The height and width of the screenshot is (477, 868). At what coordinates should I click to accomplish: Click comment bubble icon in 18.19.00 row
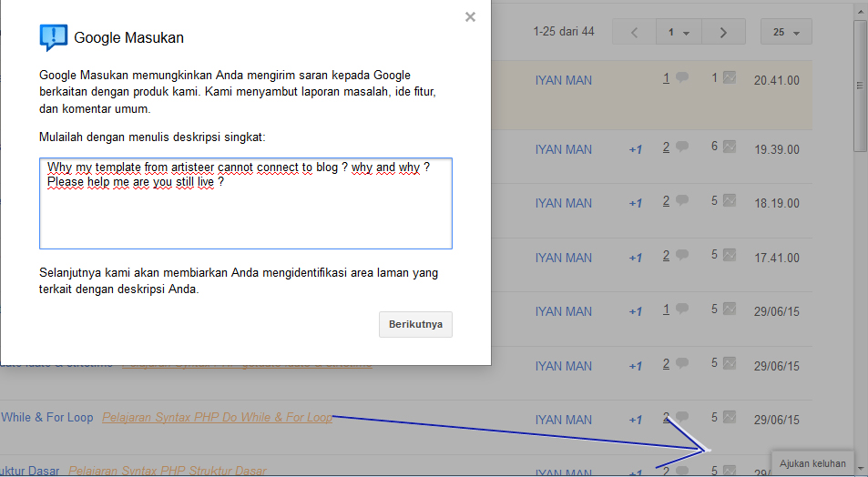[x=682, y=200]
